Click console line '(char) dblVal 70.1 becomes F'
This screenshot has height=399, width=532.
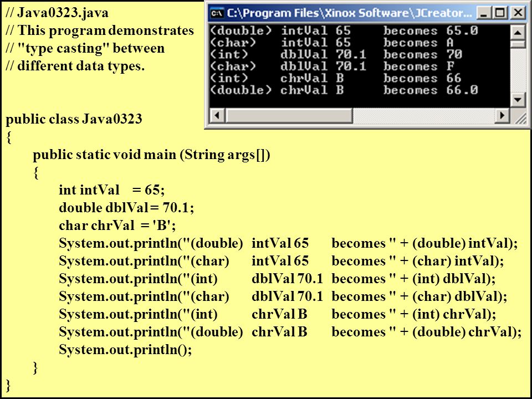pos(332,66)
